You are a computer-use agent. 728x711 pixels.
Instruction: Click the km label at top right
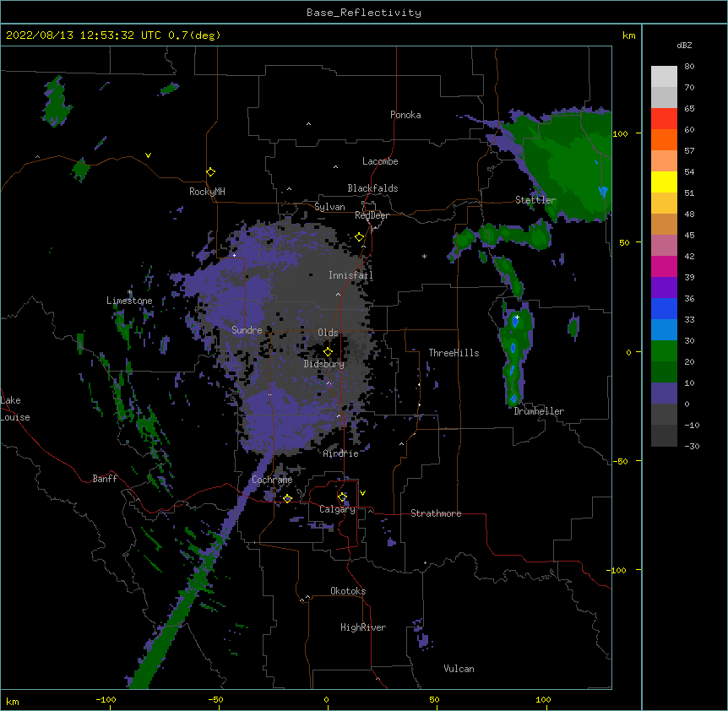(x=628, y=35)
